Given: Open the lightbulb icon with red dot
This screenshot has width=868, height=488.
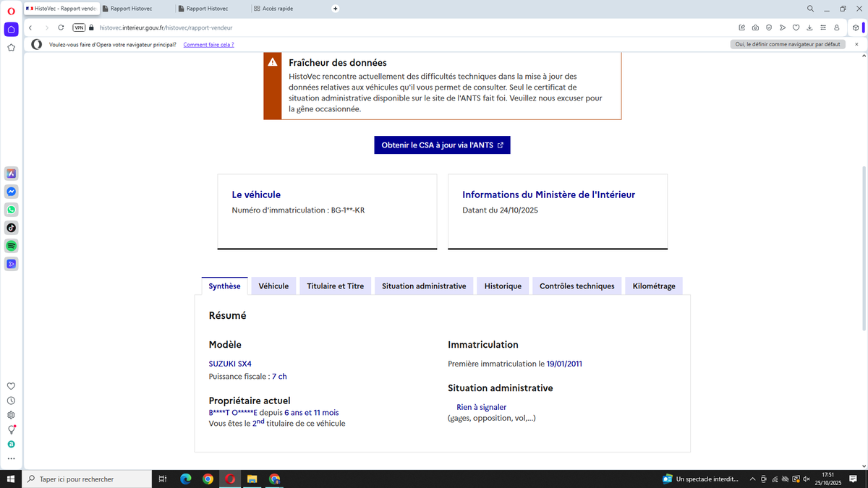Looking at the screenshot, I should click(11, 429).
